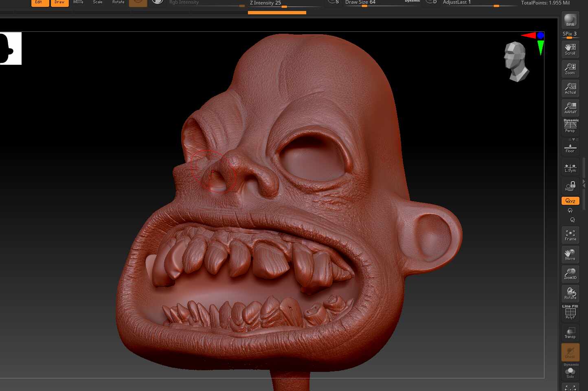Enable XYZ rotation mode
The image size is (588, 391).
click(570, 201)
